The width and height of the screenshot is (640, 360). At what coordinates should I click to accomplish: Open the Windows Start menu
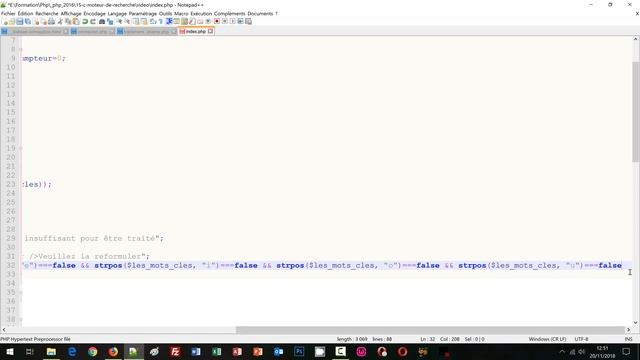coord(9,351)
